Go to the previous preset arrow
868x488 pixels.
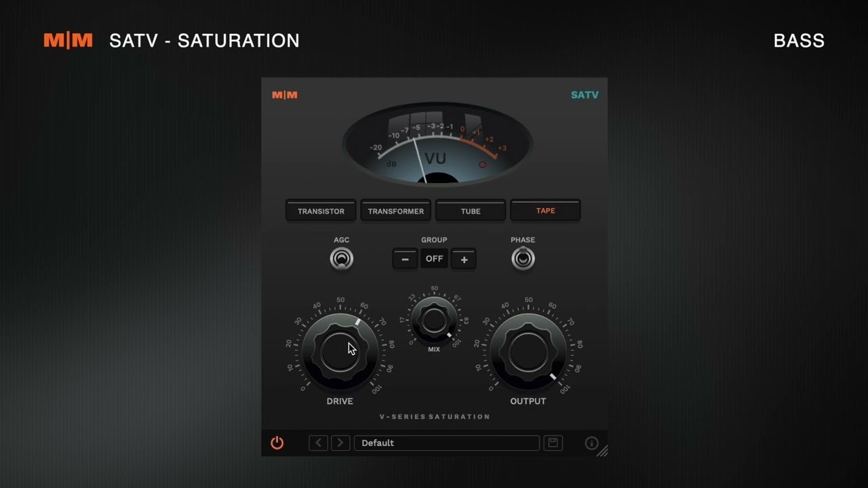point(318,443)
